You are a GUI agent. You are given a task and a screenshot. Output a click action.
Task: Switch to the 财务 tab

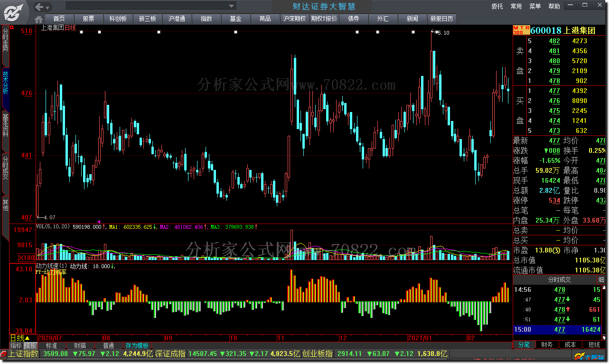coord(547,345)
